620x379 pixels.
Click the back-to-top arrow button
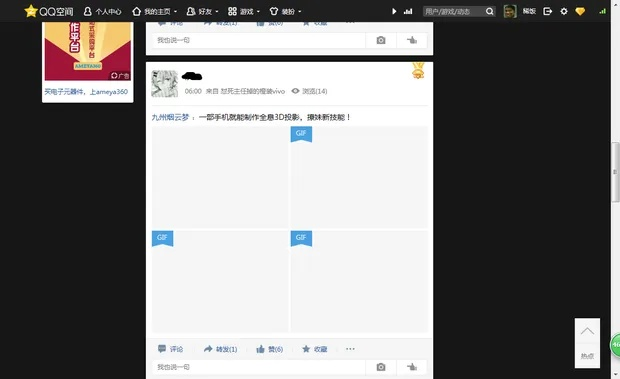tap(587, 332)
